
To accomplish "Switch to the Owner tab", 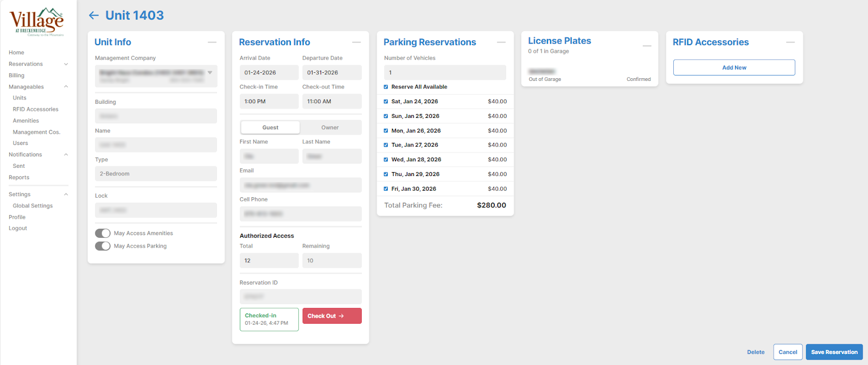I will coord(330,128).
